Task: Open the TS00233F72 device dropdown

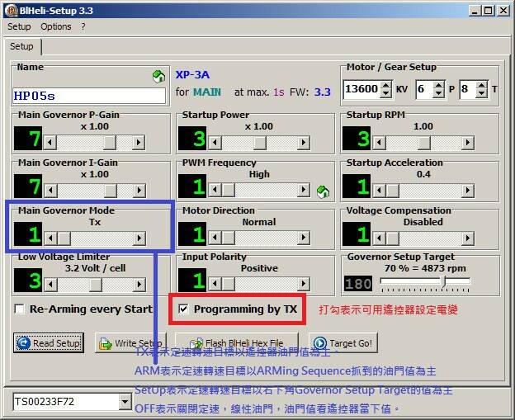Action: click(125, 403)
